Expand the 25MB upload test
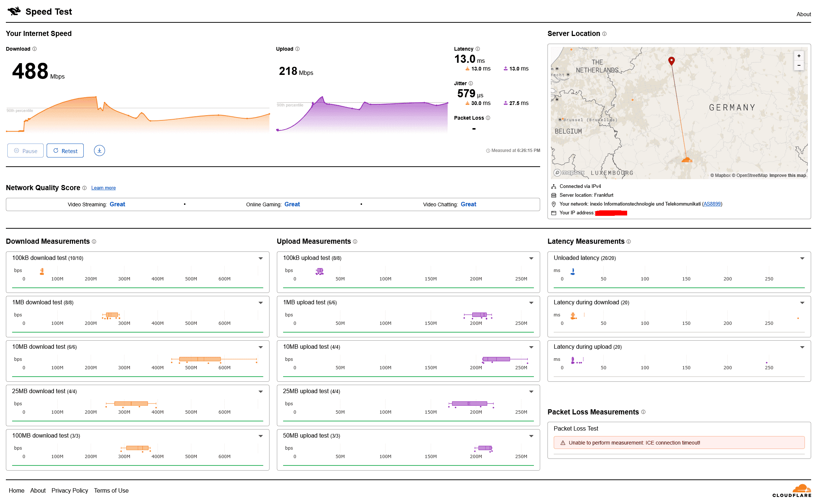 pos(531,392)
